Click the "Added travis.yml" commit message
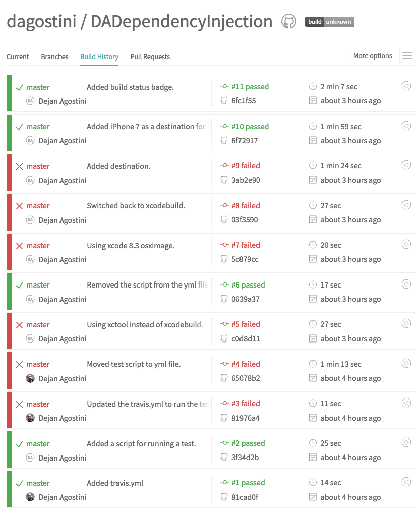Screen dimensions: 420x513 point(115,483)
